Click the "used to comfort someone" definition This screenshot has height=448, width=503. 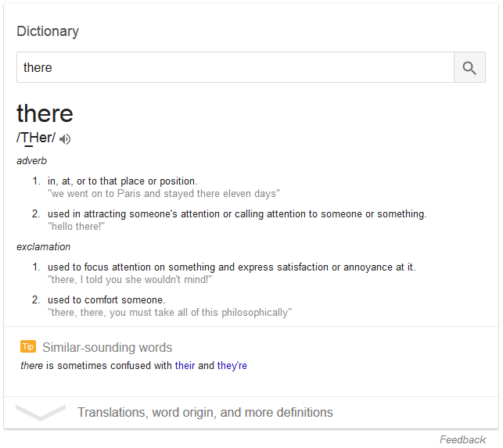pyautogui.click(x=106, y=300)
